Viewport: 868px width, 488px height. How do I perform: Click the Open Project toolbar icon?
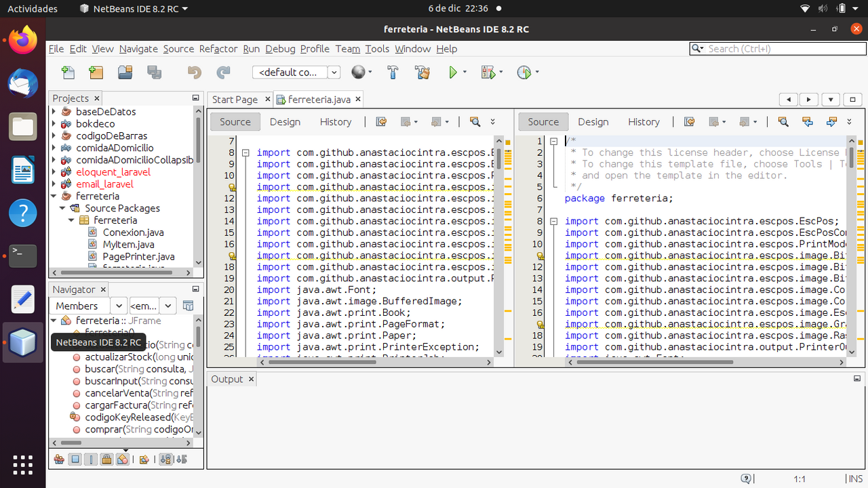tap(125, 73)
